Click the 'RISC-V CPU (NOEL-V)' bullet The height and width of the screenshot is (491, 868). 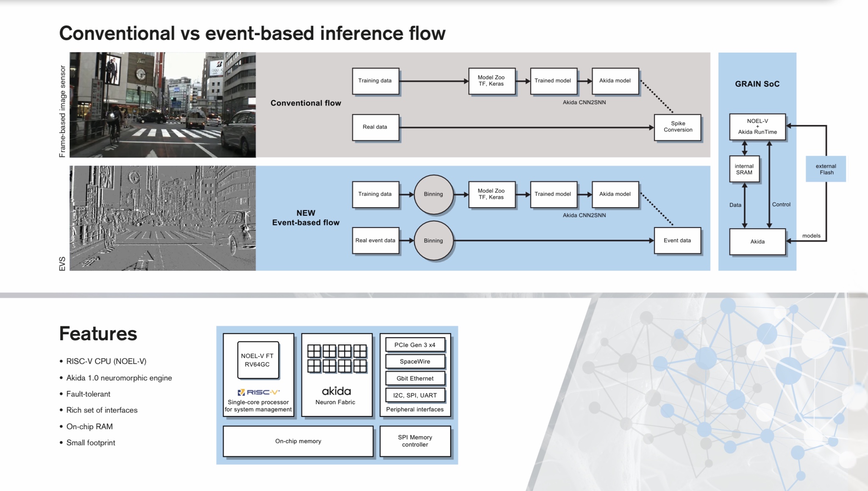coord(106,361)
